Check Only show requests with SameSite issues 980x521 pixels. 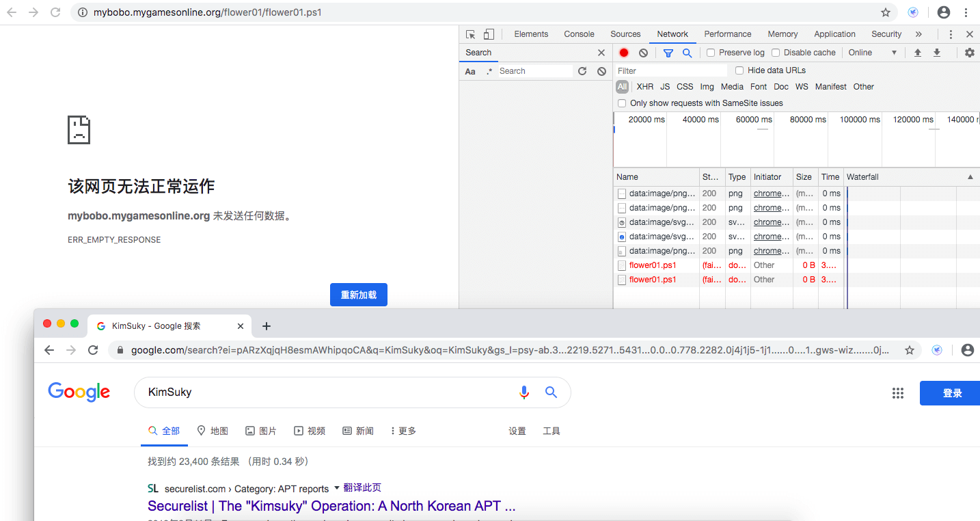point(622,103)
